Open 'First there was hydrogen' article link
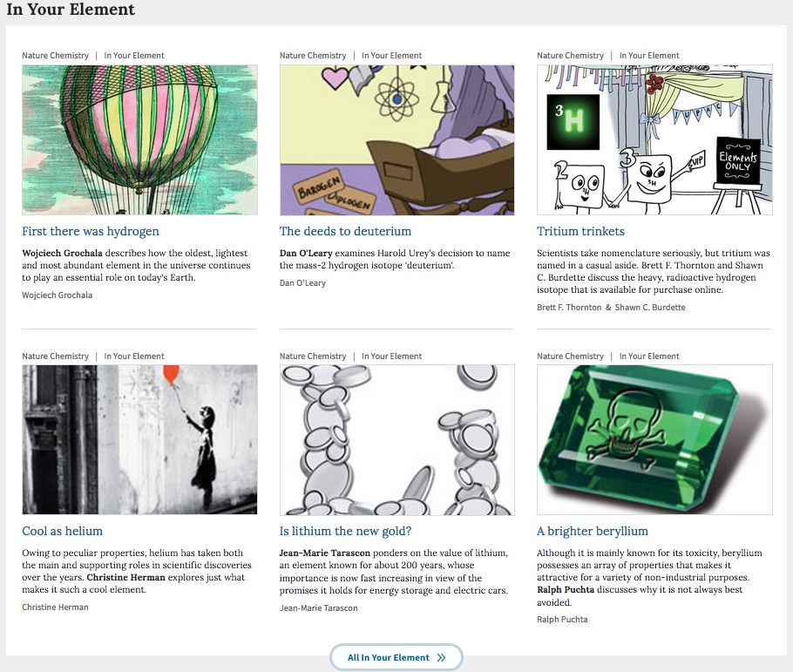 click(x=91, y=231)
